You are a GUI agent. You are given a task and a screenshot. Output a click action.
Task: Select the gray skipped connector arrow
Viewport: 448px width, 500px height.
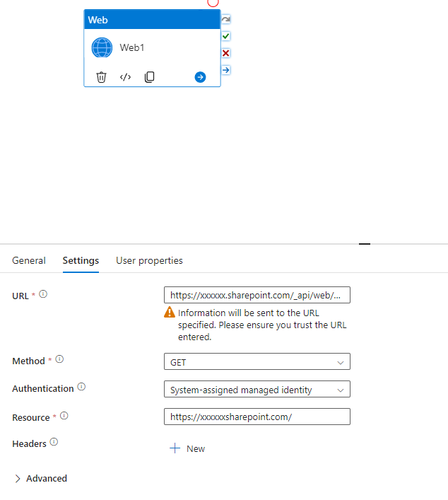click(x=226, y=20)
